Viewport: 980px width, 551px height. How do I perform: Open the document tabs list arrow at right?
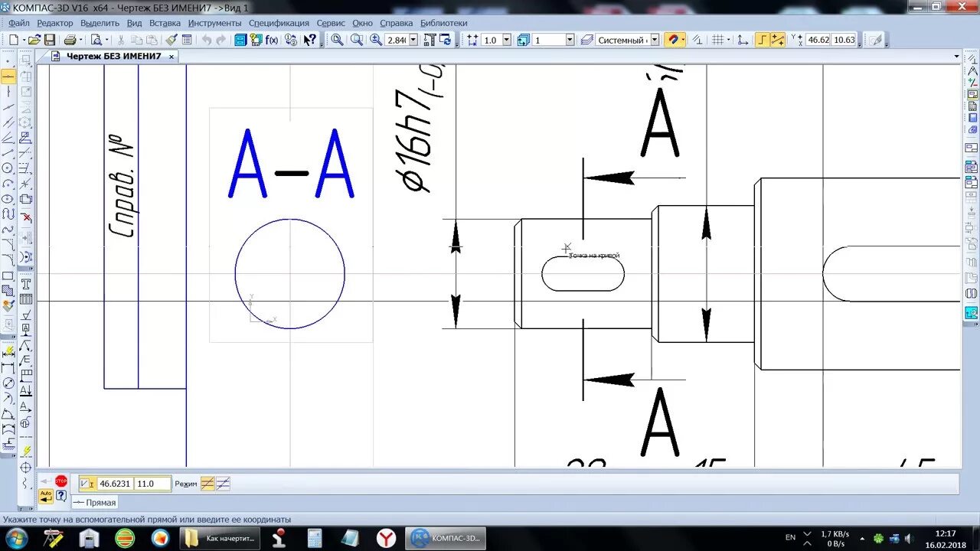click(x=956, y=57)
